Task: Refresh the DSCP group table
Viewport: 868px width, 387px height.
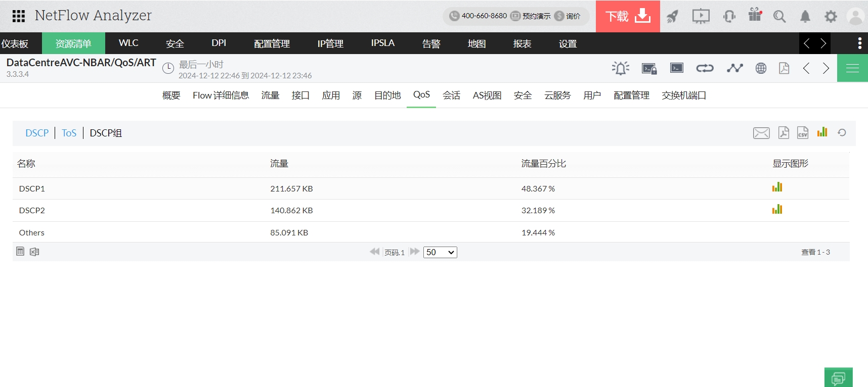Action: coord(842,132)
